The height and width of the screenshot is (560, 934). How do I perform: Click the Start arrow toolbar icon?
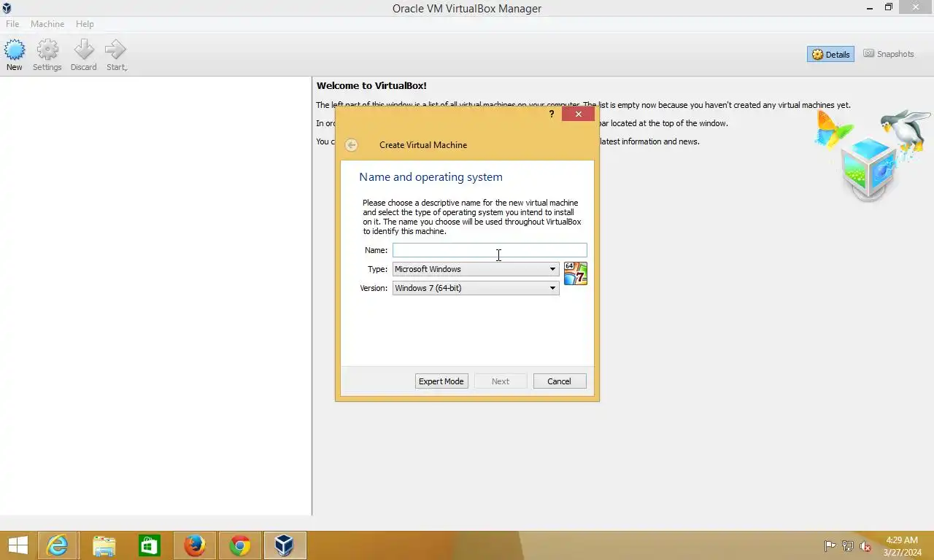tap(116, 55)
